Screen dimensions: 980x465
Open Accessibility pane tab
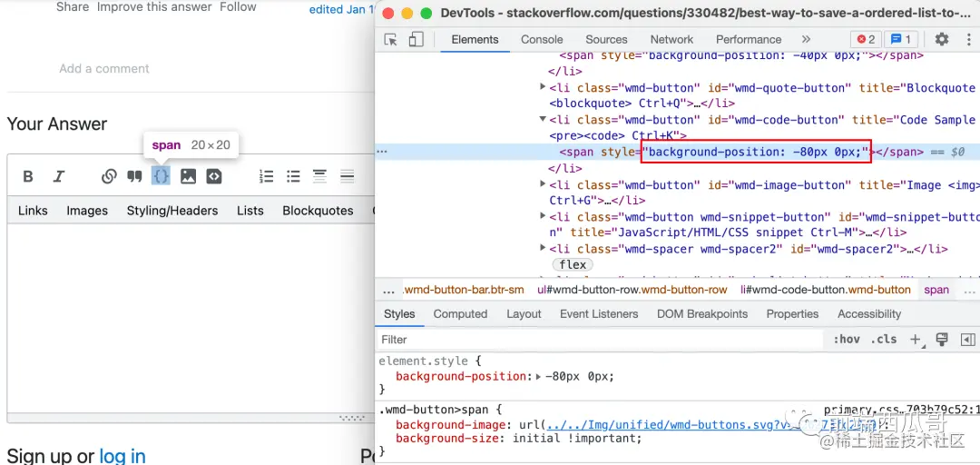pyautogui.click(x=869, y=314)
